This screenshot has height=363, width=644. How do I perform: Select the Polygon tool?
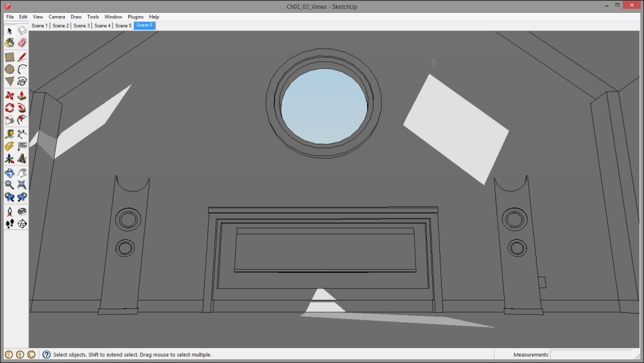10,81
